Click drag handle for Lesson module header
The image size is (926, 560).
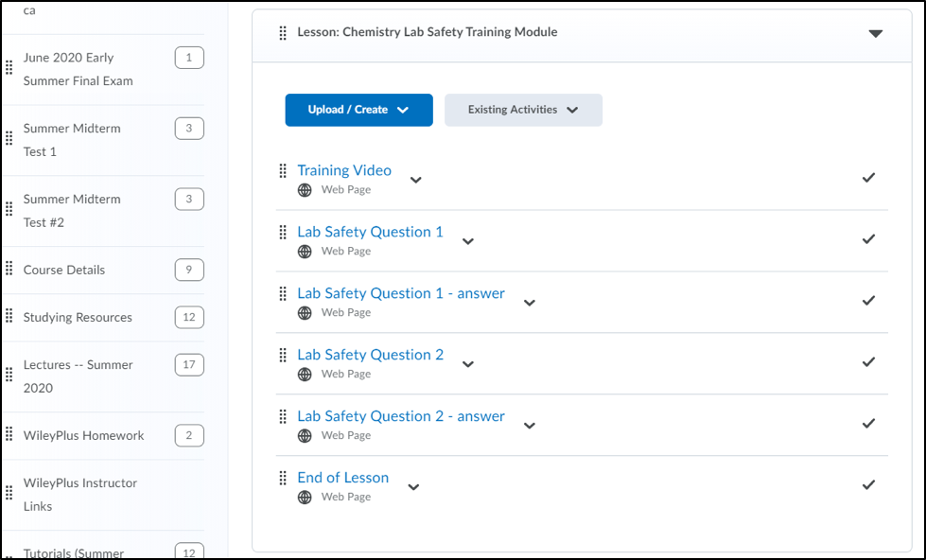pyautogui.click(x=283, y=33)
